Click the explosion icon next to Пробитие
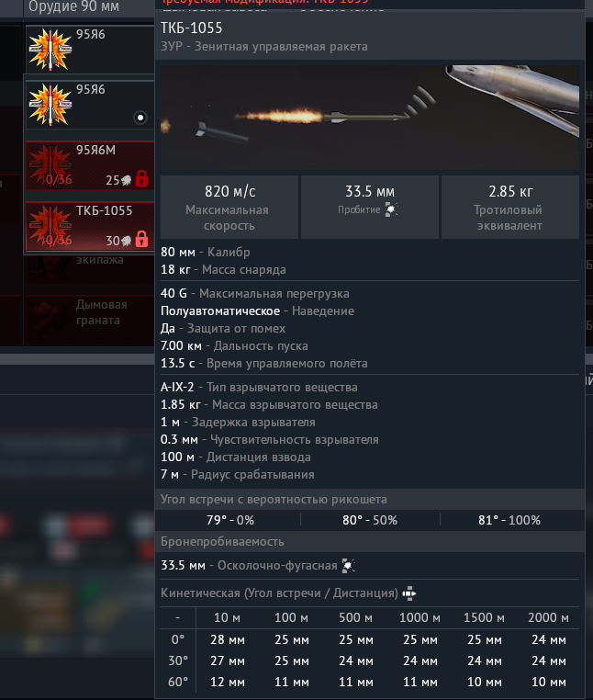The width and height of the screenshot is (593, 700). point(391,209)
